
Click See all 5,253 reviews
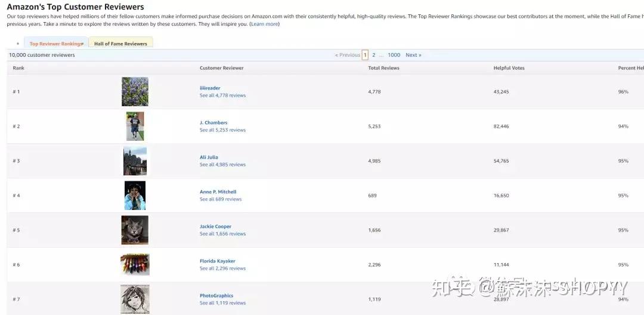click(222, 130)
